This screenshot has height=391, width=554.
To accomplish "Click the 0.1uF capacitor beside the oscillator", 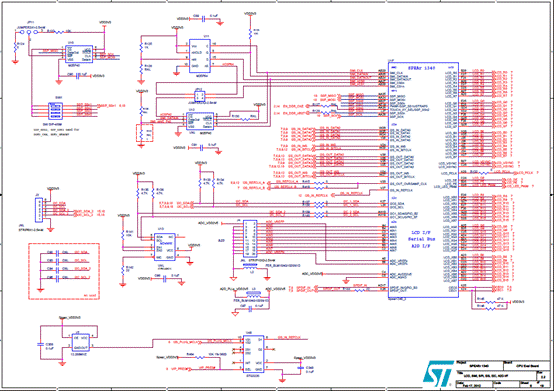I will (40, 345).
